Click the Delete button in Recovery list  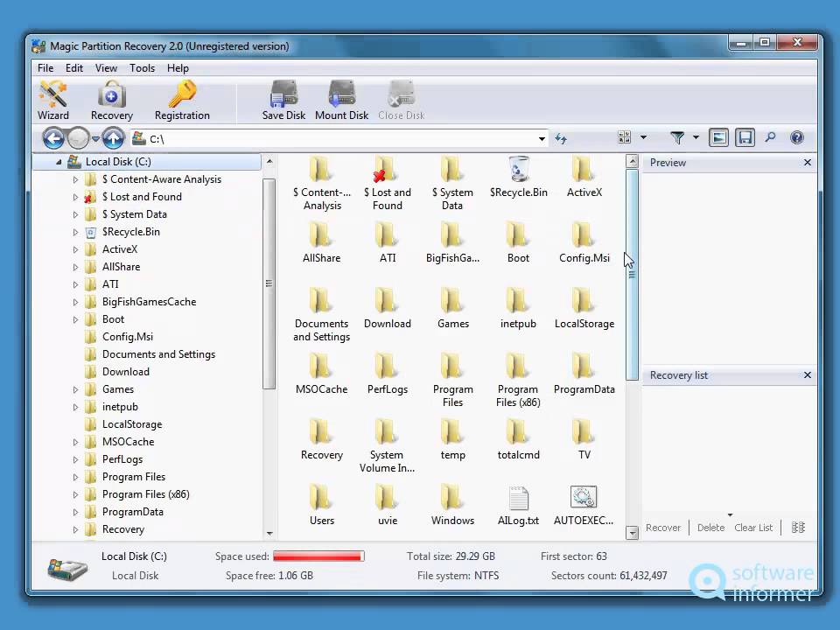click(710, 528)
